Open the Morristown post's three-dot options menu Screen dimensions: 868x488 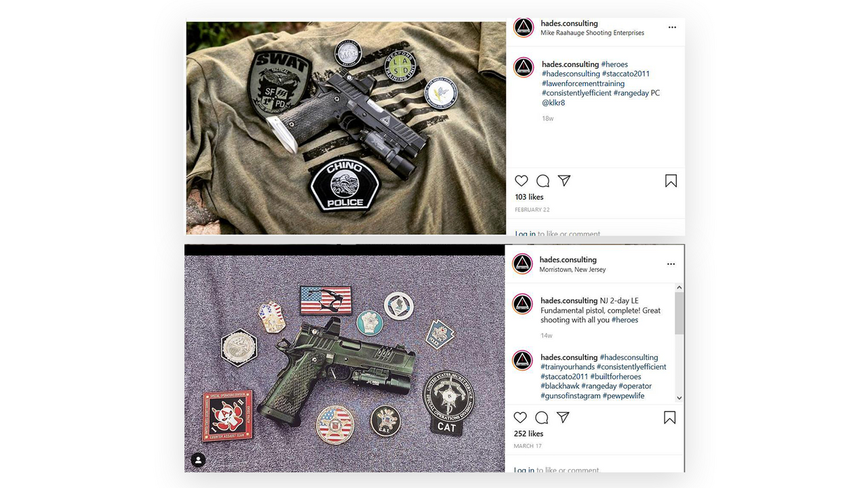[x=671, y=264]
